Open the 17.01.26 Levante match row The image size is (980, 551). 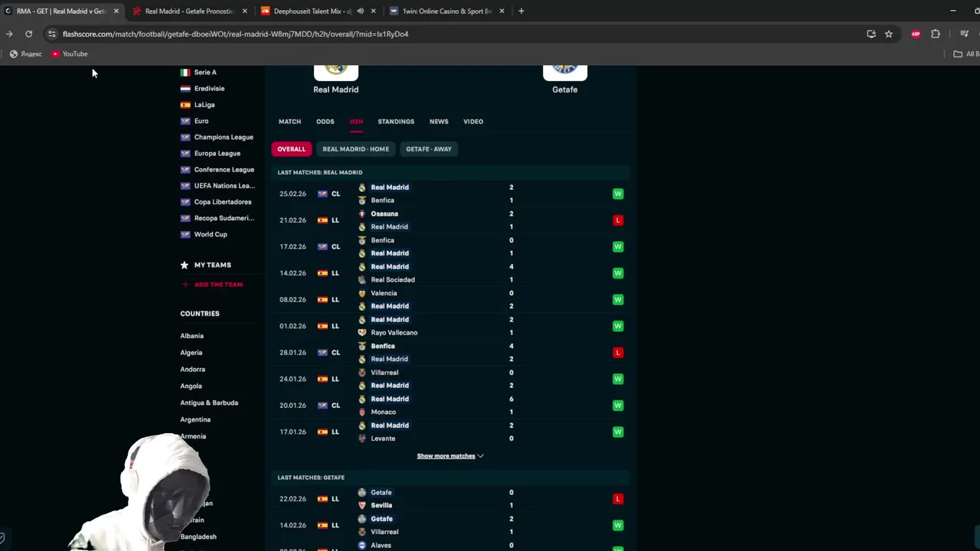[x=452, y=432]
